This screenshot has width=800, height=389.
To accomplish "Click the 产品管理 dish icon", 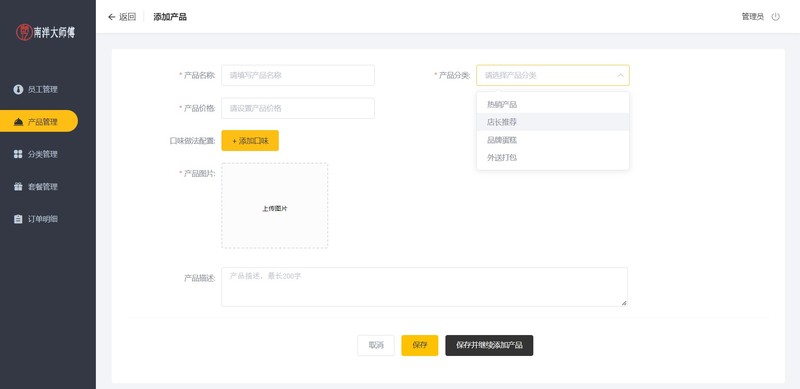I will coord(18,121).
